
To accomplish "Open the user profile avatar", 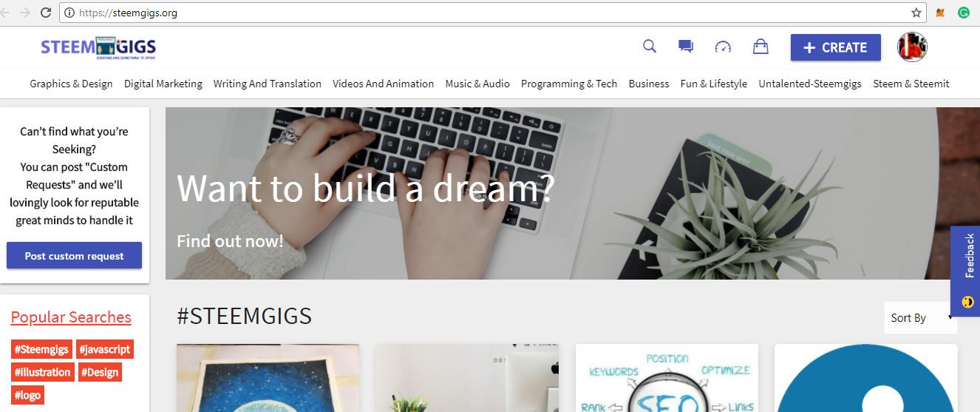I will click(912, 47).
